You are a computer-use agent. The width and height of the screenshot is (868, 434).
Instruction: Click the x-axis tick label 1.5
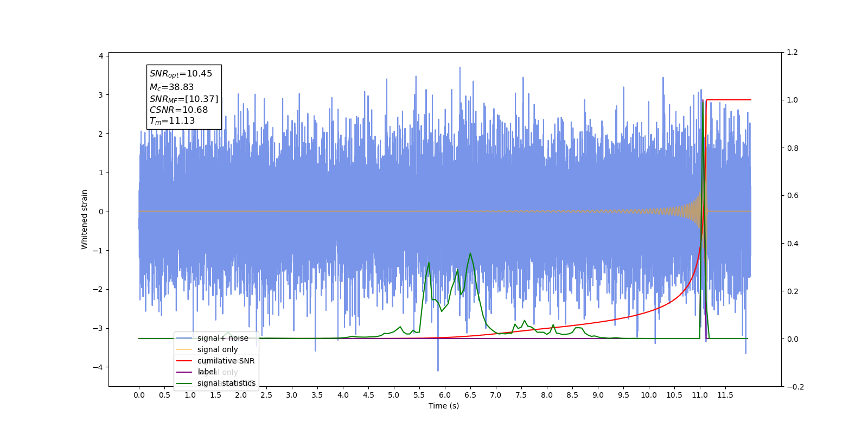pyautogui.click(x=215, y=395)
